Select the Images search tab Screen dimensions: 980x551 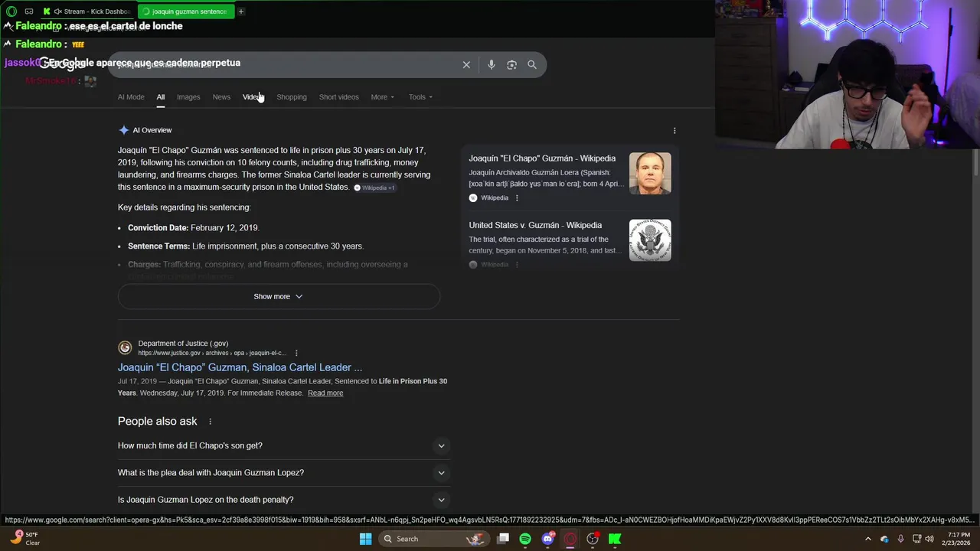[x=188, y=97]
